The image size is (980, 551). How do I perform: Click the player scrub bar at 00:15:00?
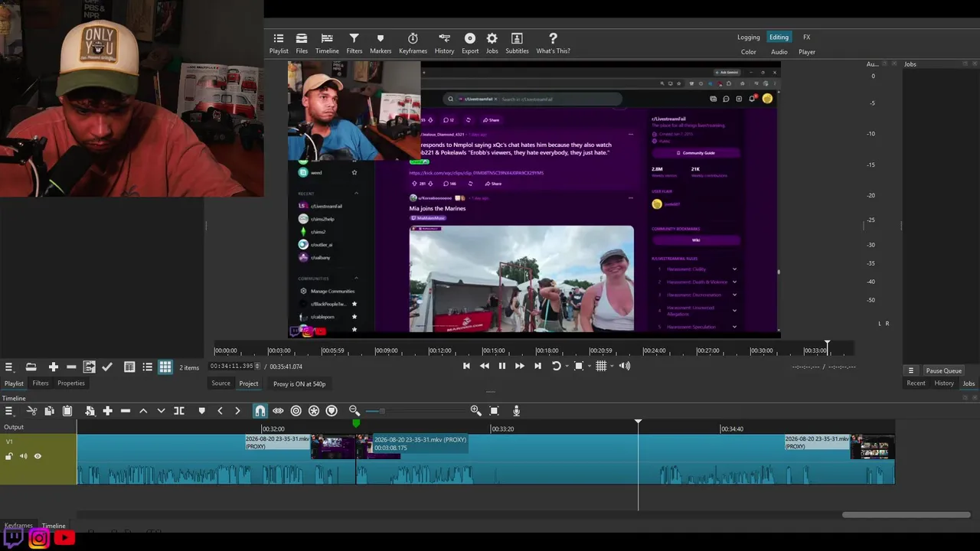click(493, 350)
